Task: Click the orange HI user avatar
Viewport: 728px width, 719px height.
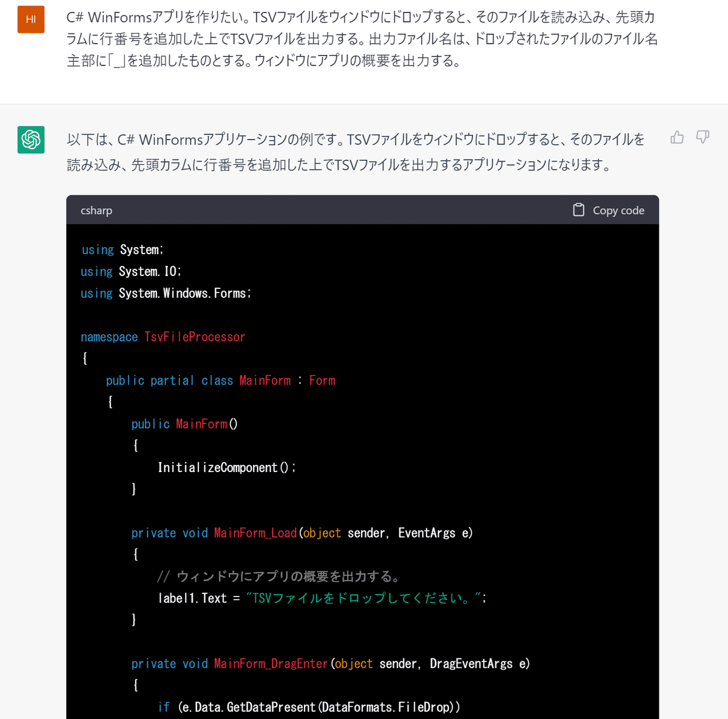Action: click(31, 19)
